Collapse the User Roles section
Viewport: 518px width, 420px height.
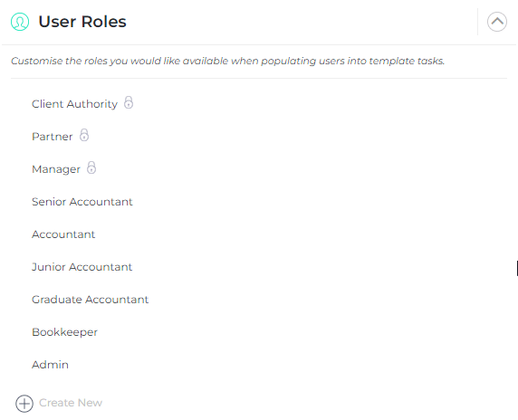[497, 22]
